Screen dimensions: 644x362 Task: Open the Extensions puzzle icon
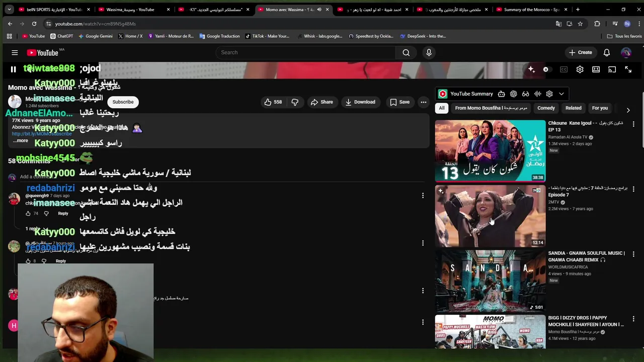(x=597, y=24)
